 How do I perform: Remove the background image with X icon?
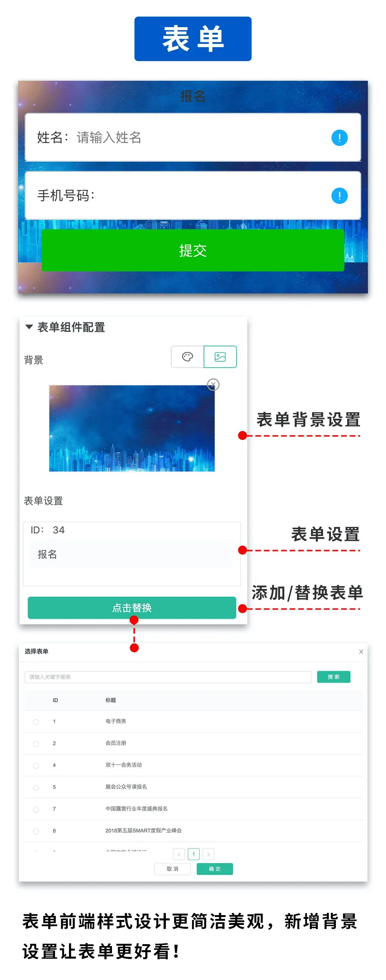213,385
